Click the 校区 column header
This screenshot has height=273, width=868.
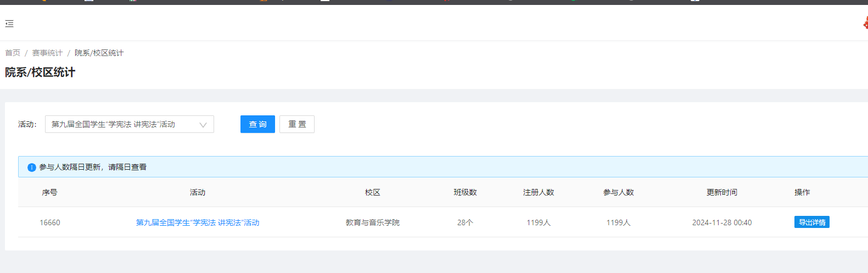click(372, 192)
